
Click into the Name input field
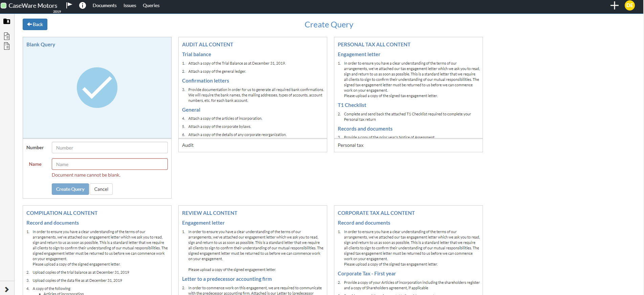[x=110, y=164]
